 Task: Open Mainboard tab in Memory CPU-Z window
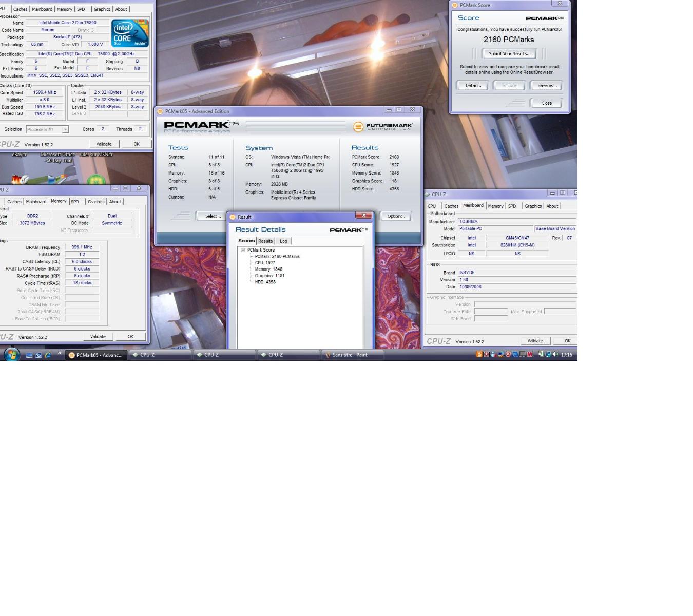point(36,202)
